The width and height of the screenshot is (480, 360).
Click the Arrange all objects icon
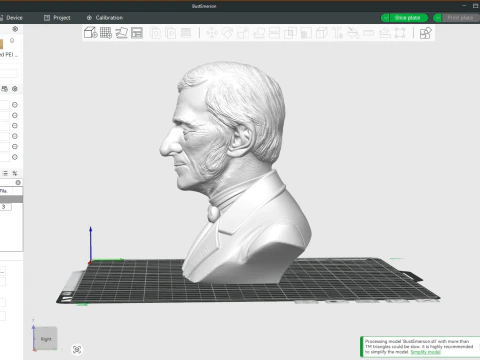click(x=137, y=33)
